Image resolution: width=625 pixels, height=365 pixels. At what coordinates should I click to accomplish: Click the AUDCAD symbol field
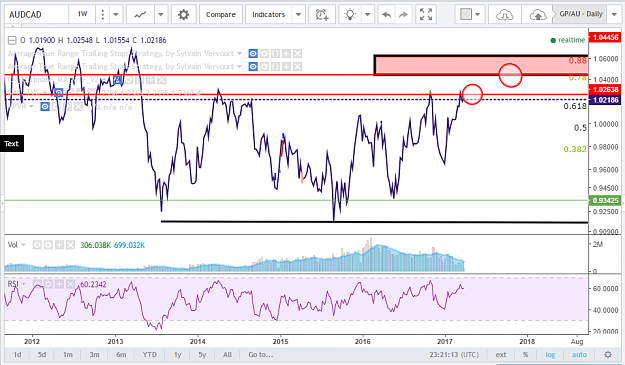tap(36, 15)
